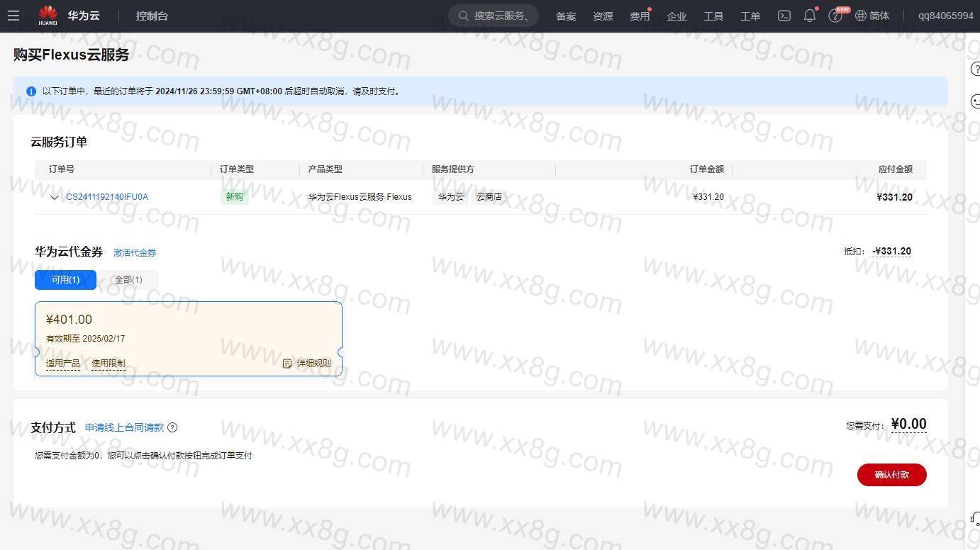The height and width of the screenshot is (550, 980).
Task: Click the 新购 order type tag
Action: point(234,197)
